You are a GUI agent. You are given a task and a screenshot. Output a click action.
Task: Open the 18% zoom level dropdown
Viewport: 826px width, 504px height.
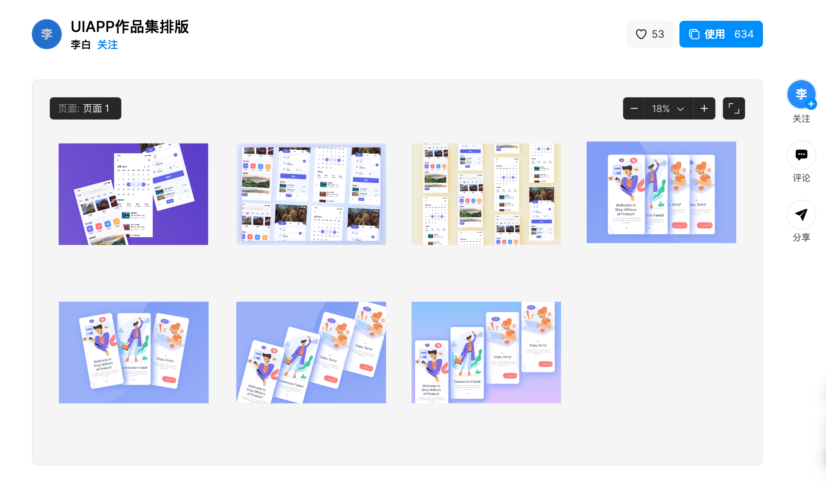(668, 108)
